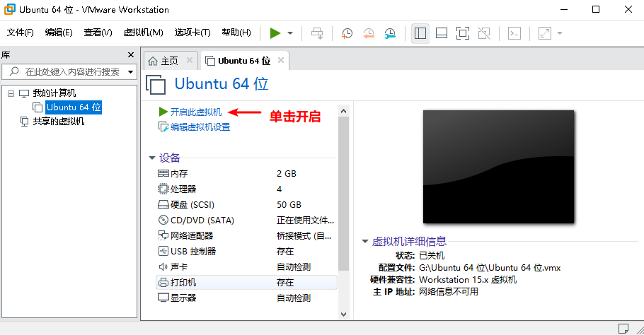The width and height of the screenshot is (644, 335).
Task: Select the USB 控制器 device row
Action: coord(246,252)
